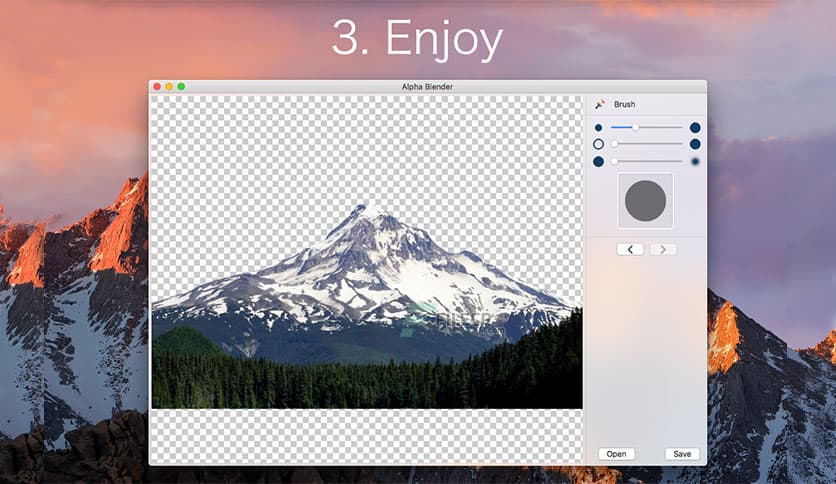Image resolution: width=836 pixels, height=484 pixels.
Task: Click the 'Brush' label in the panel
Action: 624,104
